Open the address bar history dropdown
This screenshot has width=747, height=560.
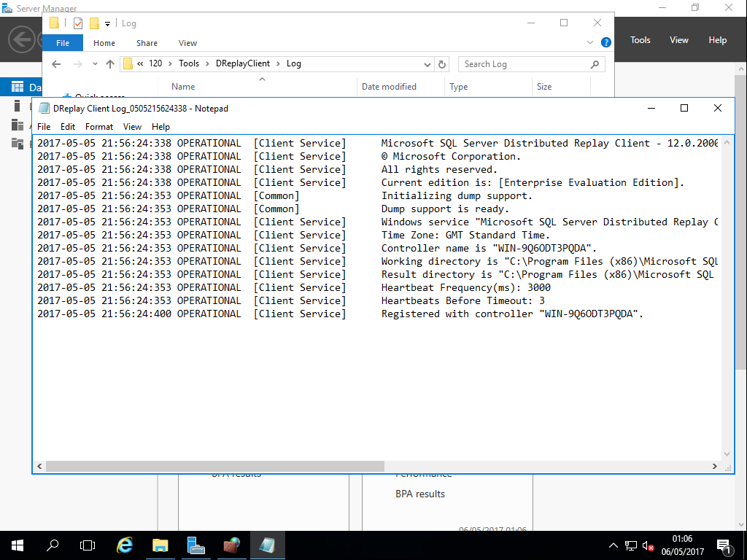point(427,64)
